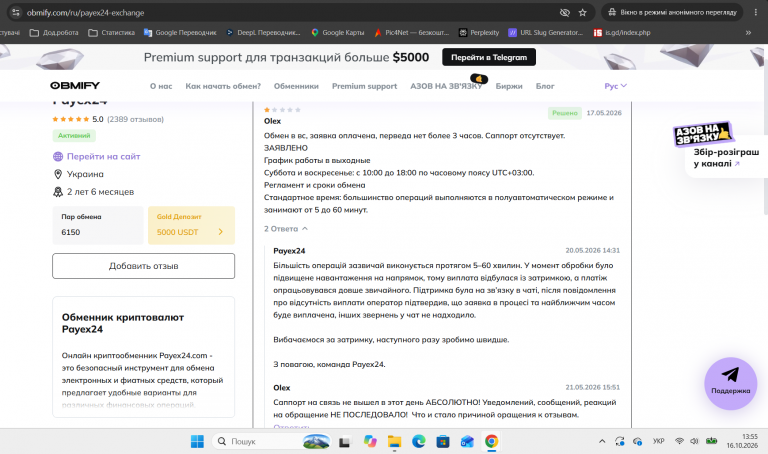
Task: Open the Дод.робота bookmark folder
Action: click(54, 33)
